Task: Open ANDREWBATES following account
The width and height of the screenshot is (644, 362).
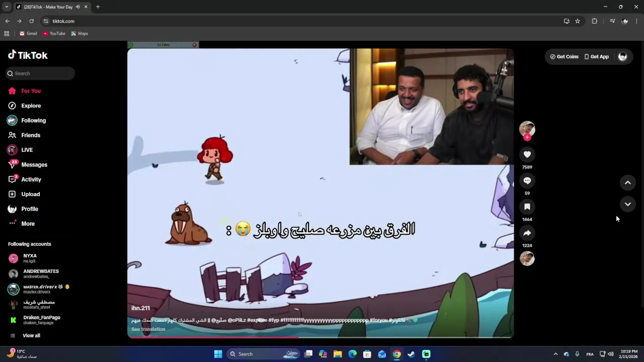Action: (x=40, y=274)
